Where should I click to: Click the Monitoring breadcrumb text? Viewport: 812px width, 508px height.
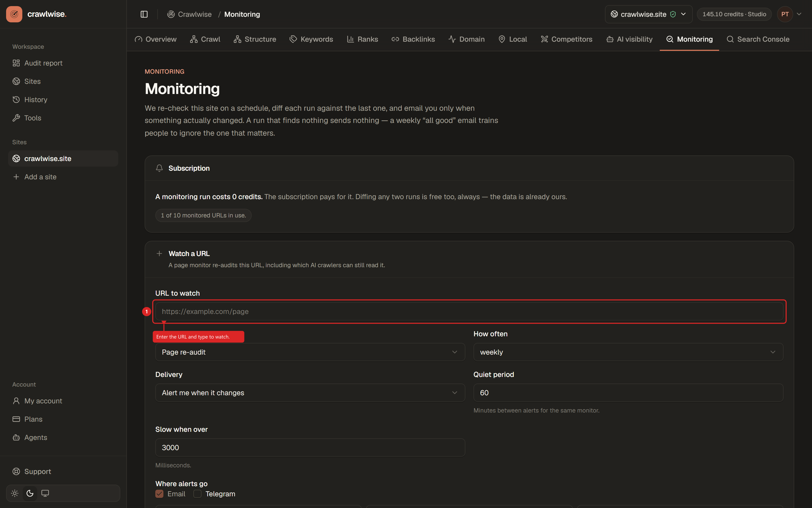pyautogui.click(x=242, y=14)
